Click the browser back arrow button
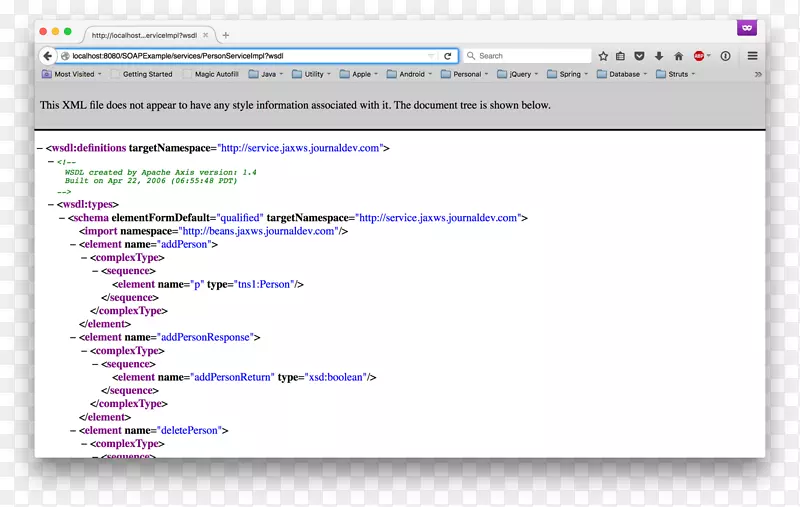Screen dimensions: 800x507 [47, 56]
